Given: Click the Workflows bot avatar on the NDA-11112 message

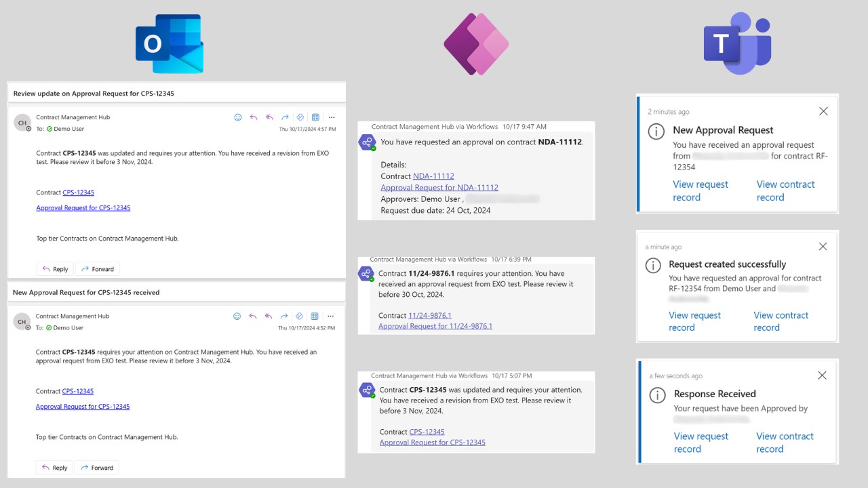Looking at the screenshot, I should pos(367,142).
